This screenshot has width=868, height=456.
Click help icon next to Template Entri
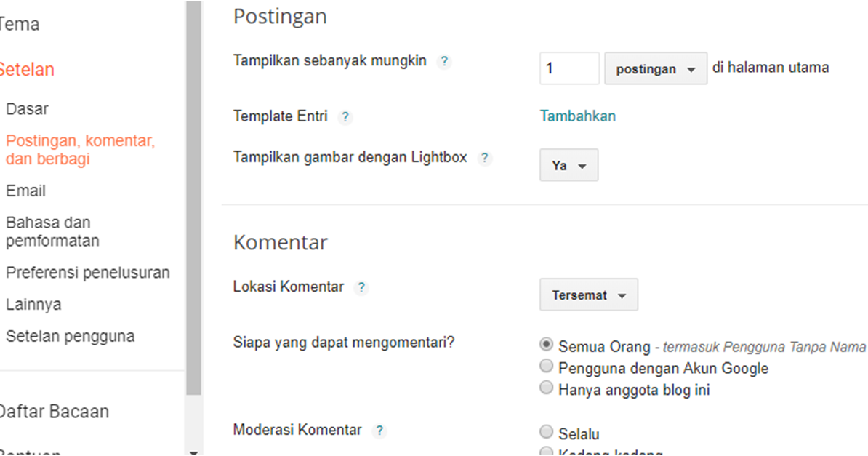[345, 117]
